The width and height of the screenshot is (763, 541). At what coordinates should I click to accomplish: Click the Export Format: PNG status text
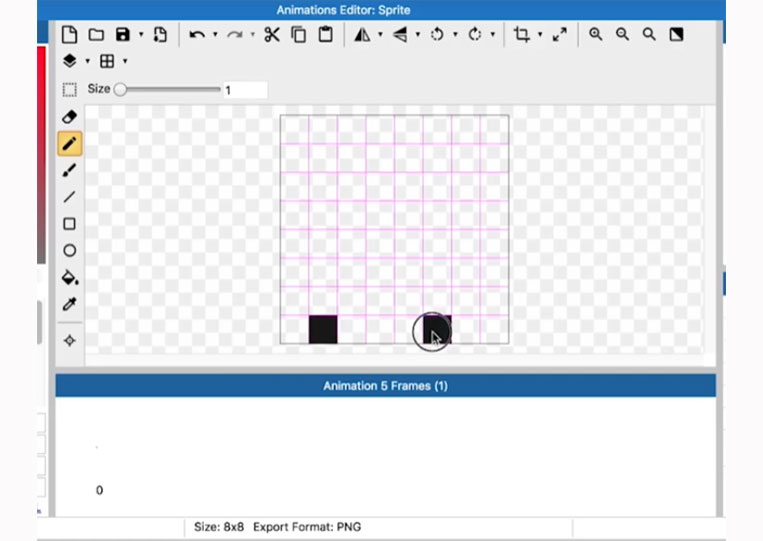[307, 527]
